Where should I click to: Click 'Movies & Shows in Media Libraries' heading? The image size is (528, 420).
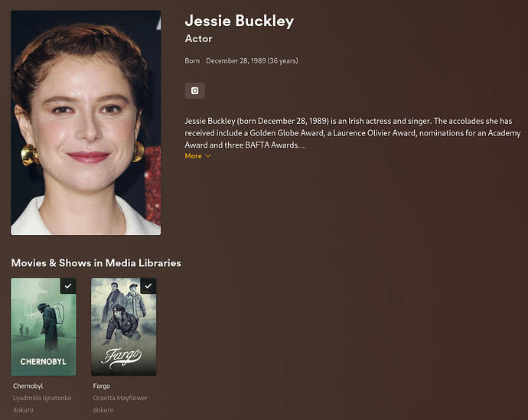[x=96, y=263]
